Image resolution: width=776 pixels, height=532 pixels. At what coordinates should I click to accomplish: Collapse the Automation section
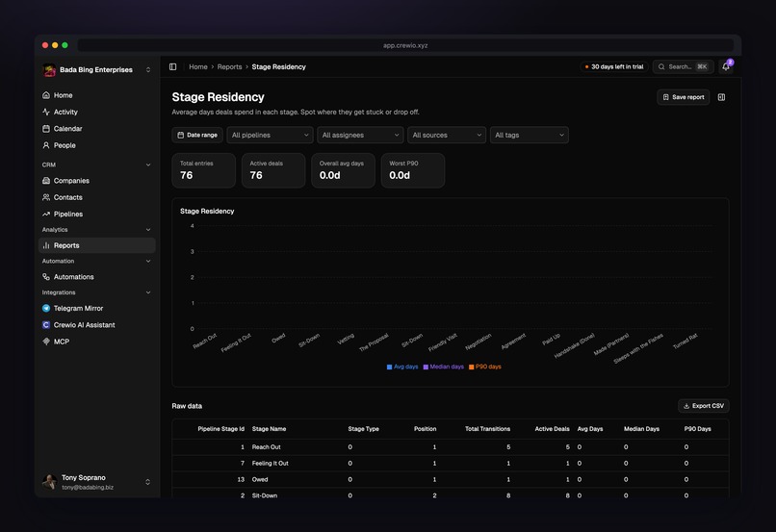click(x=148, y=261)
